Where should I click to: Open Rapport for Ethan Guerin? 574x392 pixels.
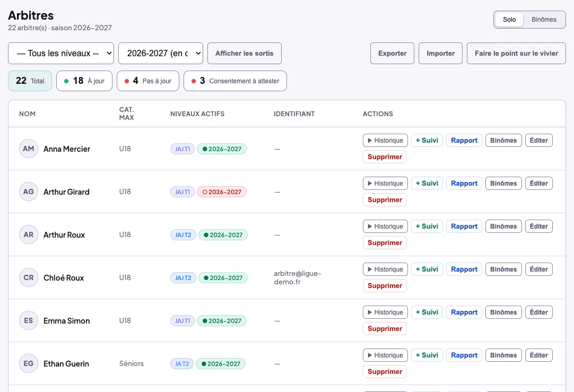click(x=464, y=355)
